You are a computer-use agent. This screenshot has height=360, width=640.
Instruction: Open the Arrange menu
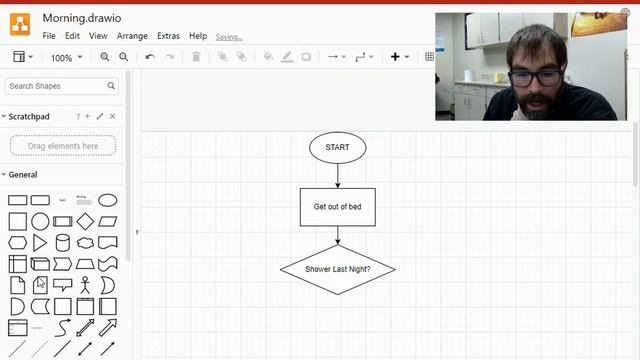coord(132,36)
